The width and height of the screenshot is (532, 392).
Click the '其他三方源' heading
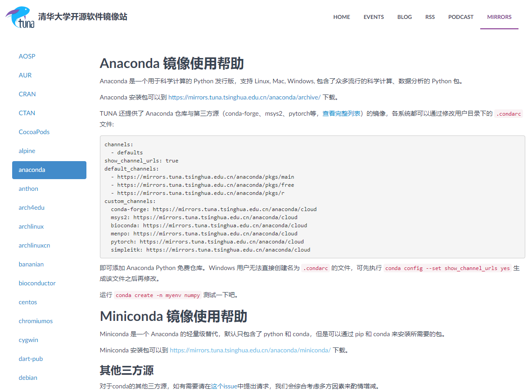126,370
